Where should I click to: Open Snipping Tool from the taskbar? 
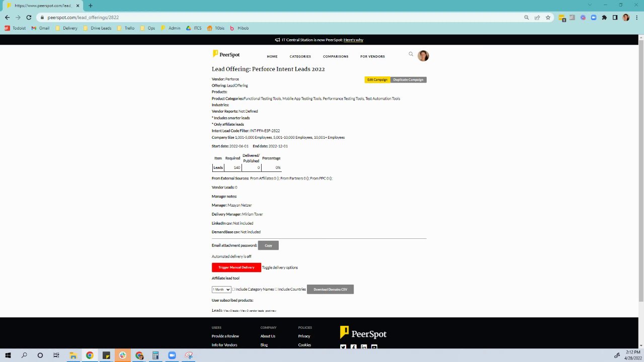pos(189,355)
